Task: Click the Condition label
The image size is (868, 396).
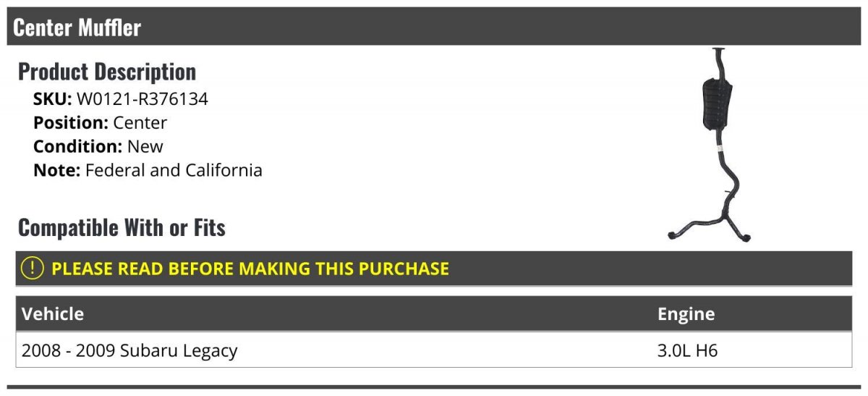Action: pos(77,147)
